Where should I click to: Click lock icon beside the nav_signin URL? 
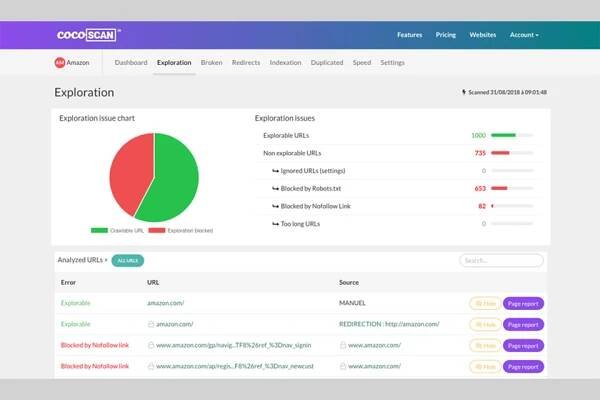tap(151, 345)
